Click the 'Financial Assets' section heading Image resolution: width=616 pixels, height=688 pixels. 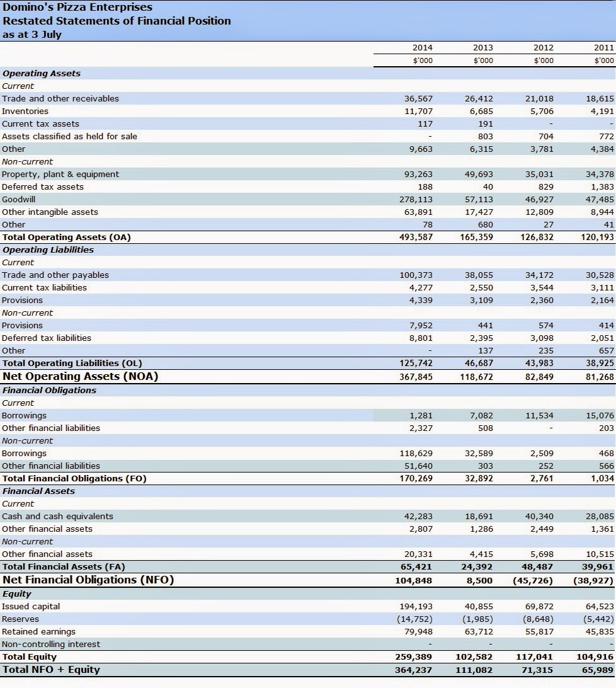(x=38, y=491)
